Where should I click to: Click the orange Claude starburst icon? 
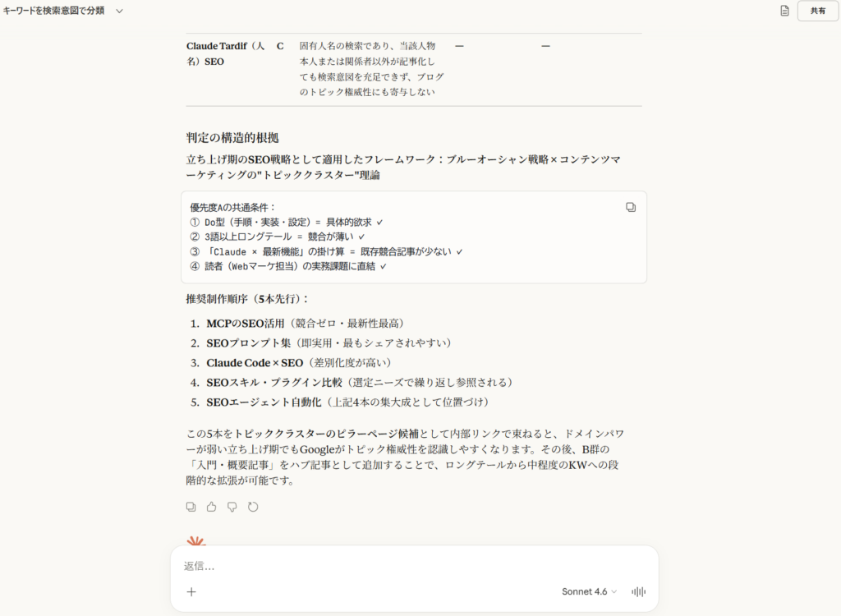(x=194, y=541)
